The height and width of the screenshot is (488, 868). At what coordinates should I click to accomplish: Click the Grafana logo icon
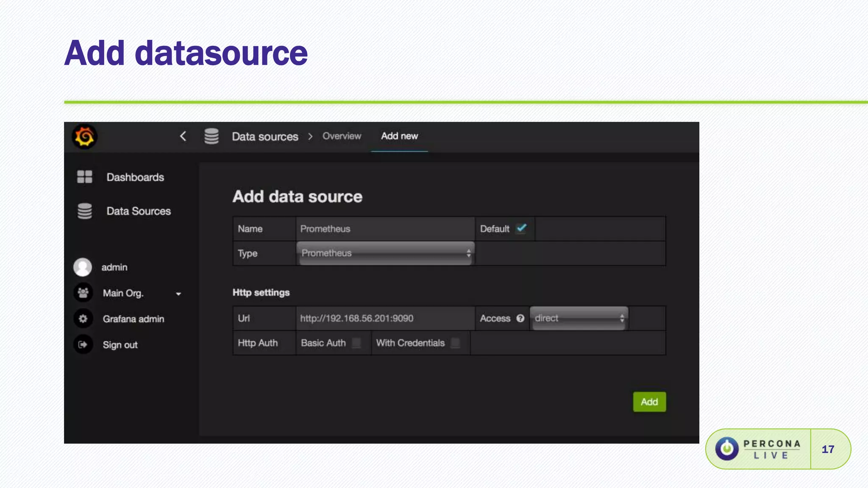[x=85, y=137]
